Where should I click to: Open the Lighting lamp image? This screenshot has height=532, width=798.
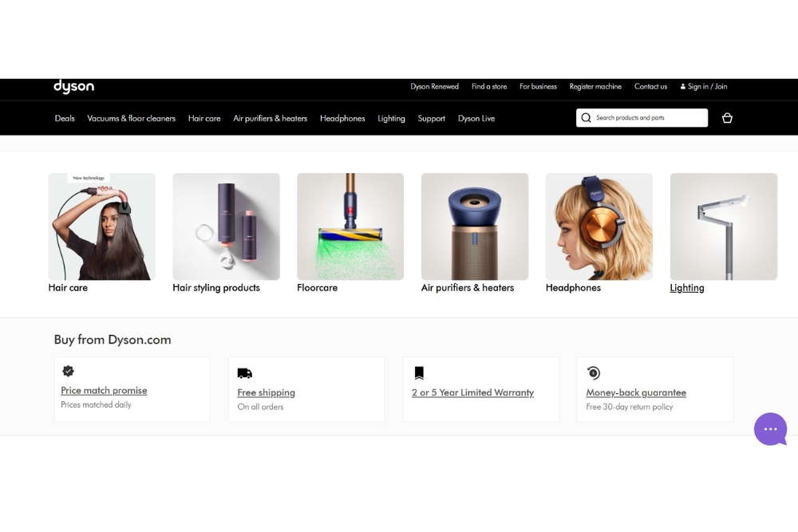coord(724,227)
